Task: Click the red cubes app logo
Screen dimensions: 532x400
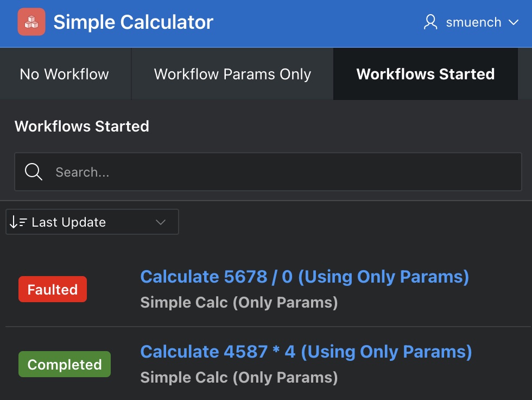Action: (x=31, y=22)
